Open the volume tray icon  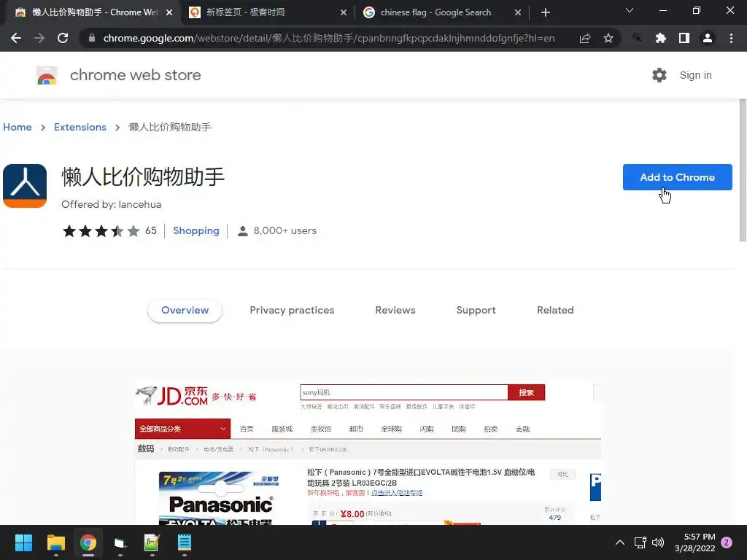[x=659, y=542]
